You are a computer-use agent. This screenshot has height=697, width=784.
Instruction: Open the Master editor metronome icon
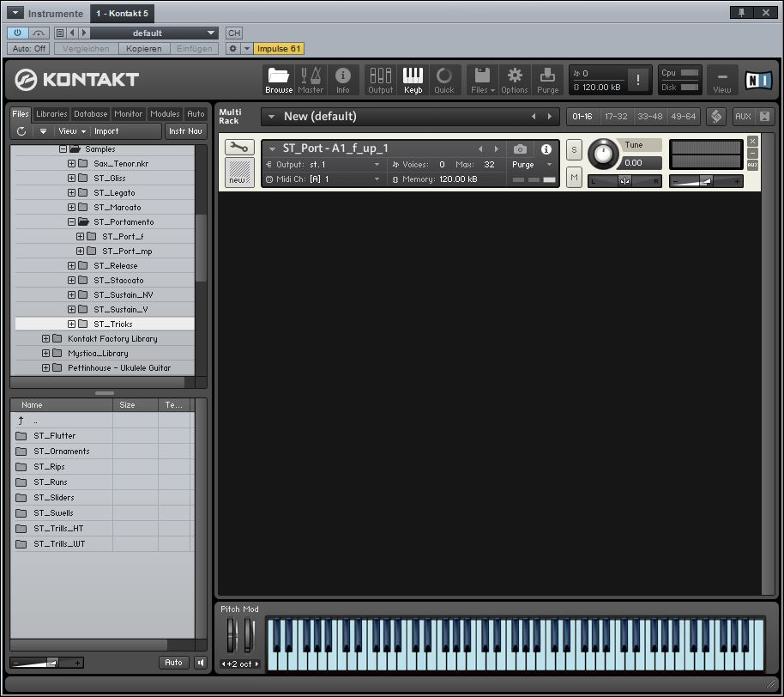pyautogui.click(x=311, y=80)
